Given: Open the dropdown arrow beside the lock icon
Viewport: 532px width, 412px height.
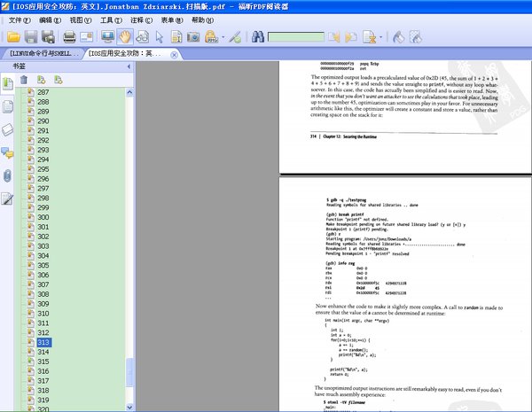Looking at the screenshot, I should pos(225,38).
